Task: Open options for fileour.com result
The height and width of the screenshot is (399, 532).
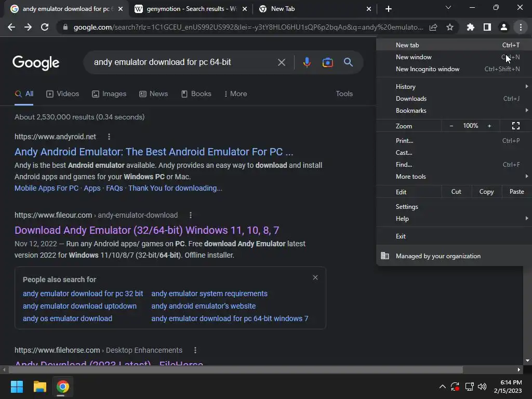Action: 191,215
